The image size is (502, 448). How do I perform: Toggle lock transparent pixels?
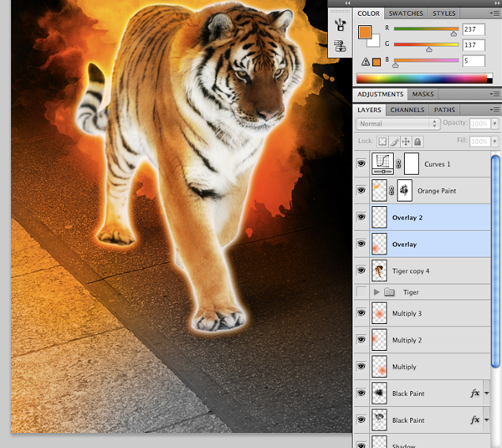click(382, 142)
